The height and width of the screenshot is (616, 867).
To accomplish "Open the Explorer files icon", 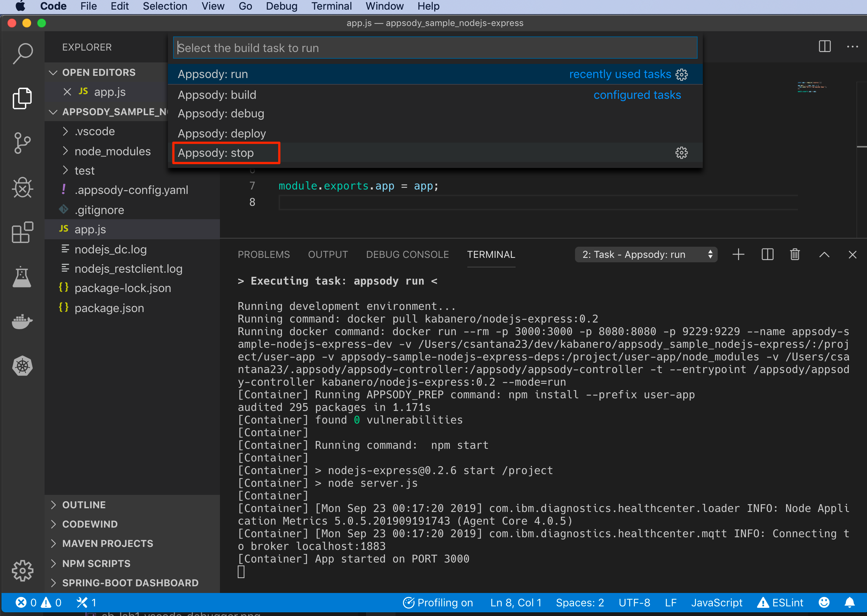I will tap(22, 98).
